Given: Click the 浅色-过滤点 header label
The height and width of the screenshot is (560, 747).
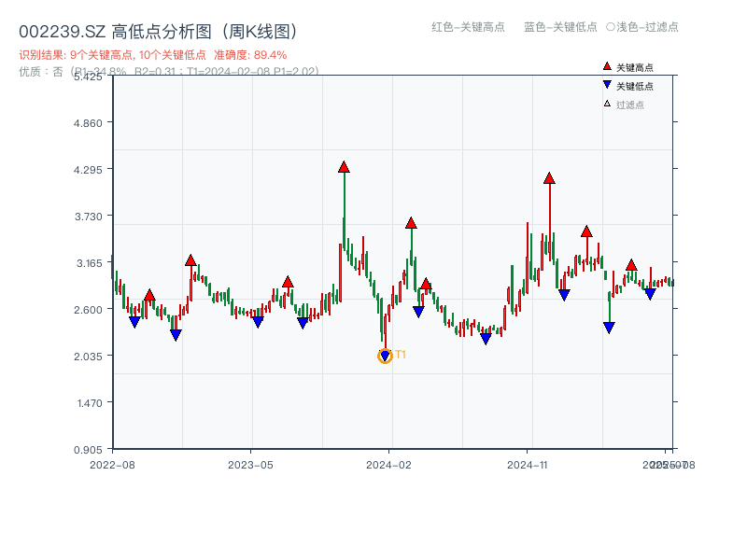Looking at the screenshot, I should click(x=642, y=27).
